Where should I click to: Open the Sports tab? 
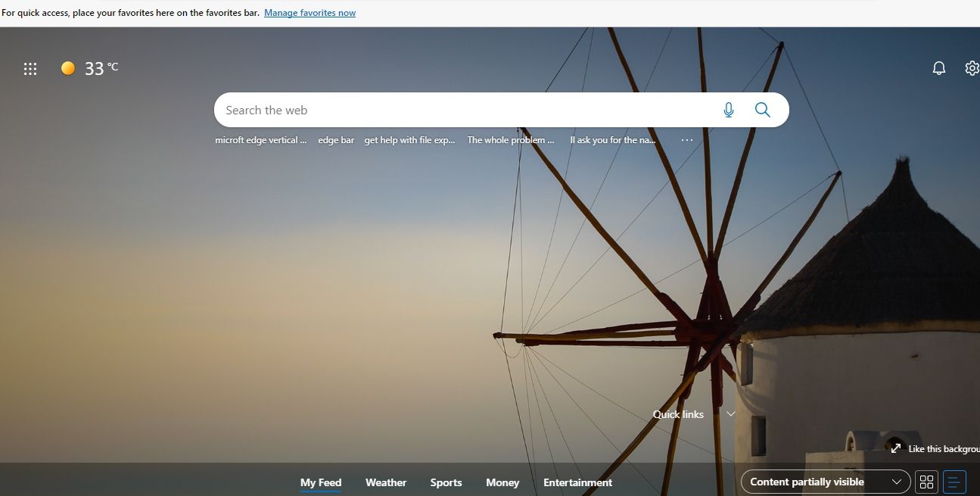[x=446, y=482]
